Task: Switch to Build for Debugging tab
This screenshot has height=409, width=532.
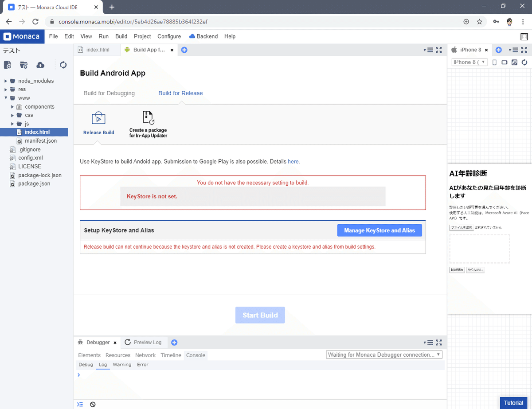Action: (109, 93)
